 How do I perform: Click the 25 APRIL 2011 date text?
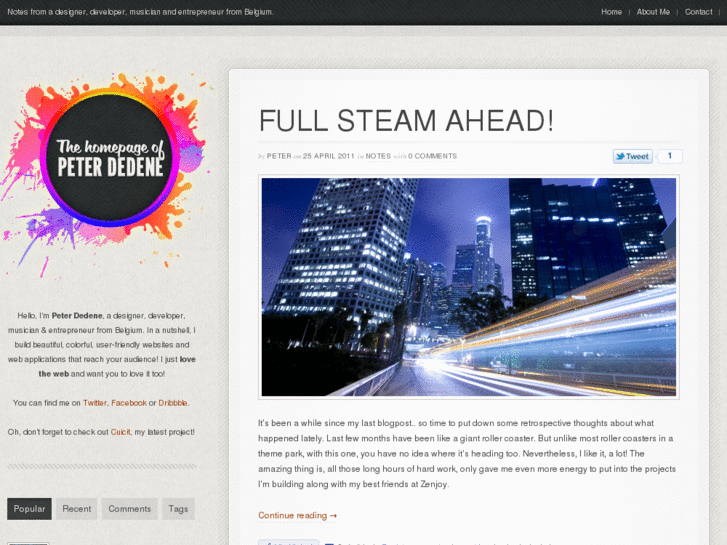click(329, 156)
